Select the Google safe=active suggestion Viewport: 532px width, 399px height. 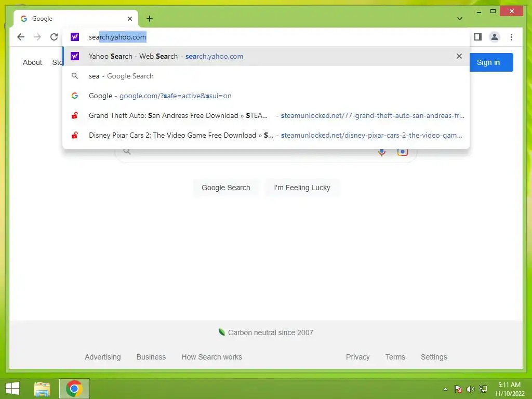tap(266, 96)
